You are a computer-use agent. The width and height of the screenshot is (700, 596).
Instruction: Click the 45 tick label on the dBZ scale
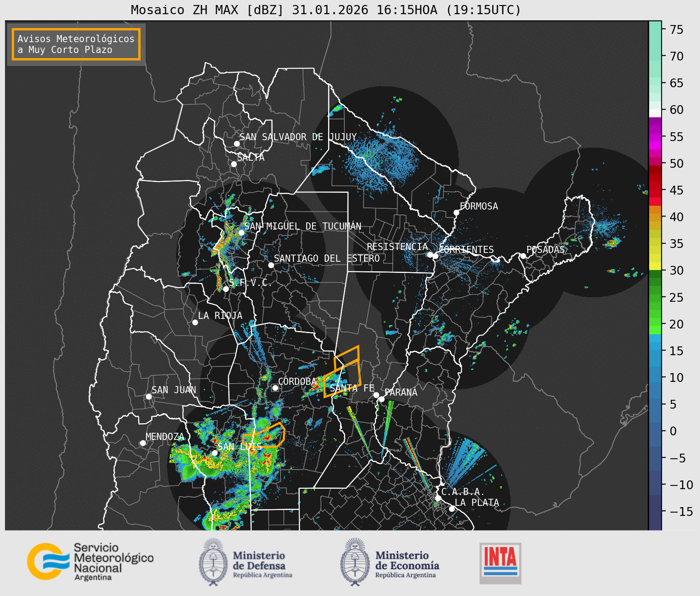pyautogui.click(x=677, y=190)
